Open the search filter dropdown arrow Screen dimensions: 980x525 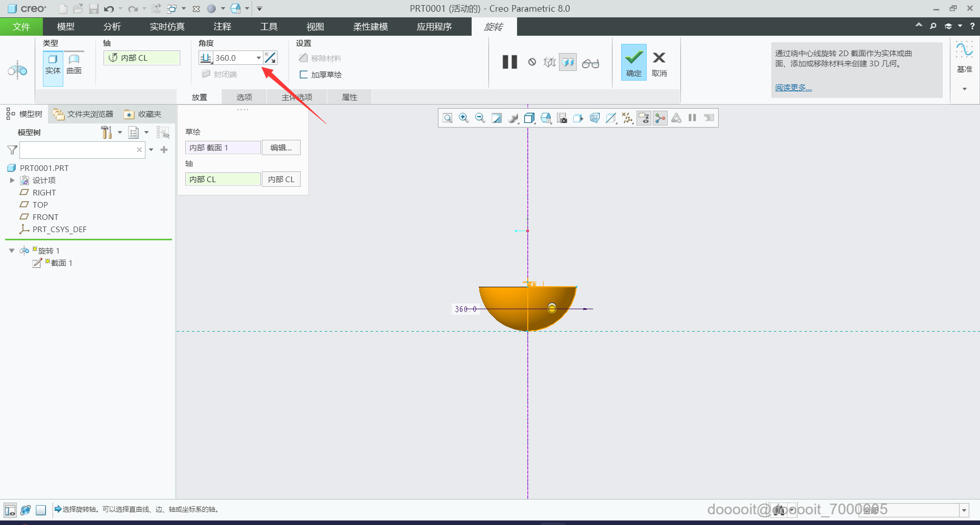coord(151,149)
